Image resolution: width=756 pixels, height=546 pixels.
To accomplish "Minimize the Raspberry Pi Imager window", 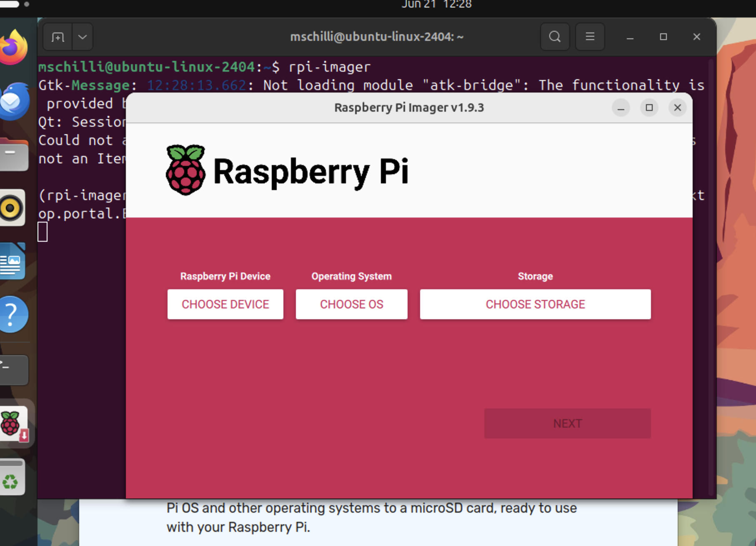I will (x=621, y=108).
